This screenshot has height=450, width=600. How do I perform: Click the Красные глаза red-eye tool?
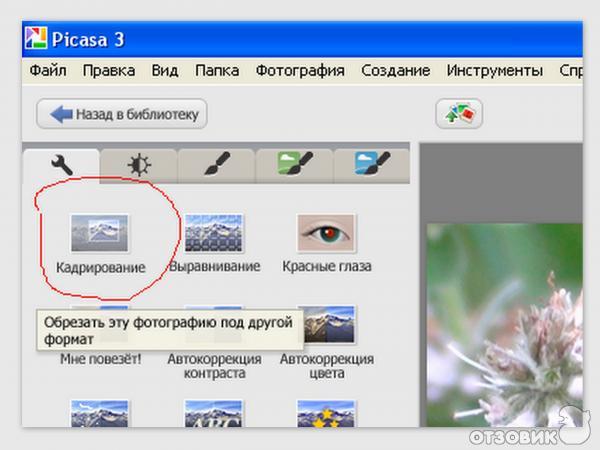point(326,234)
